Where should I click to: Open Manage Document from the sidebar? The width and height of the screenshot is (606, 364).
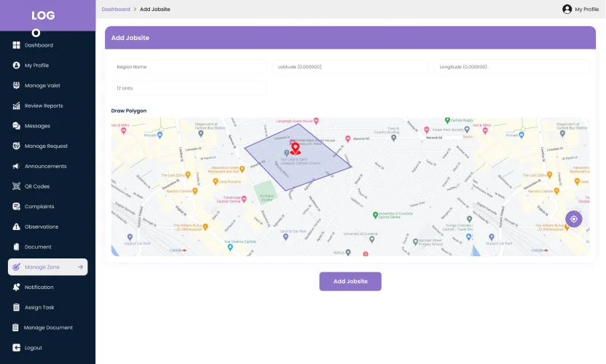click(48, 328)
